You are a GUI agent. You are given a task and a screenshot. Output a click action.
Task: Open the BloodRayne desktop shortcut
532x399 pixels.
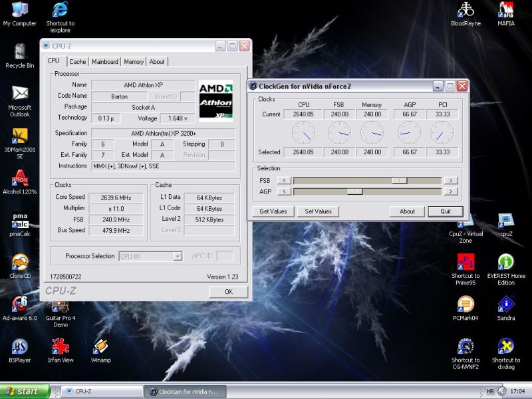pyautogui.click(x=465, y=9)
